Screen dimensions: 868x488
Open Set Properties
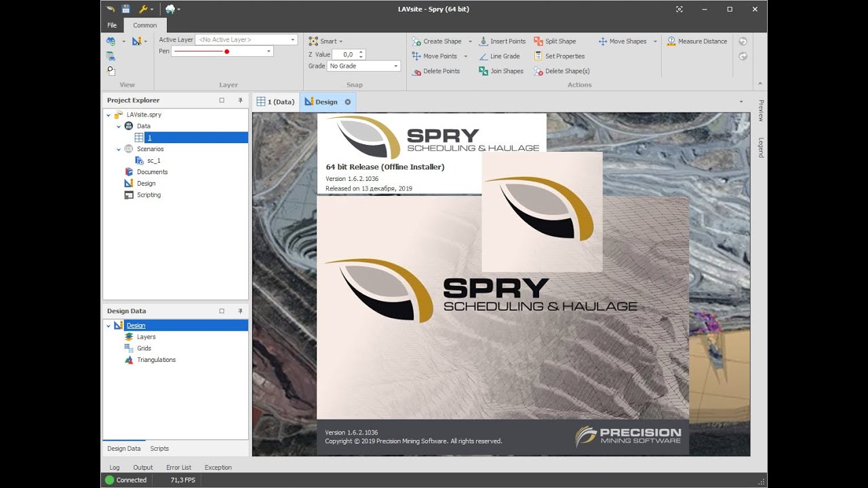click(x=559, y=56)
